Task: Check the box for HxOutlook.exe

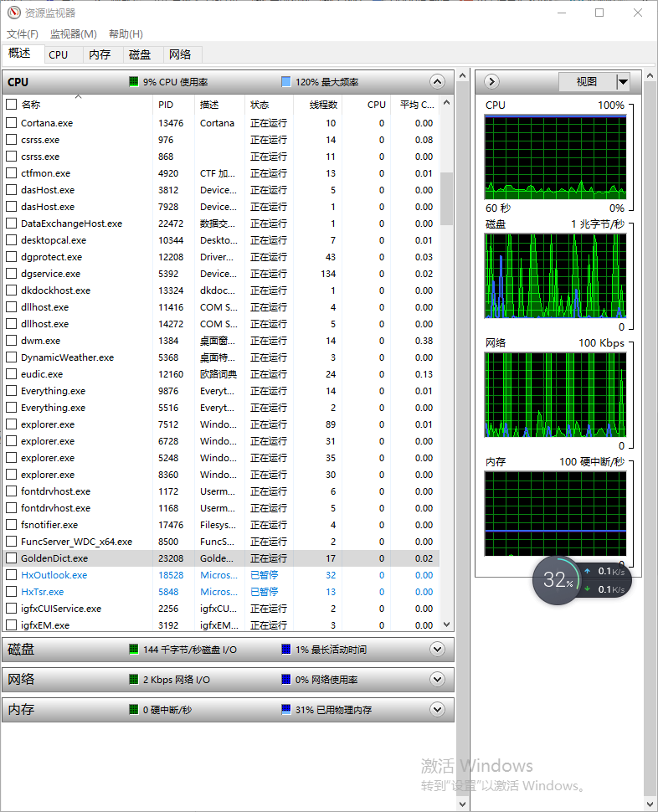Action: (x=11, y=575)
